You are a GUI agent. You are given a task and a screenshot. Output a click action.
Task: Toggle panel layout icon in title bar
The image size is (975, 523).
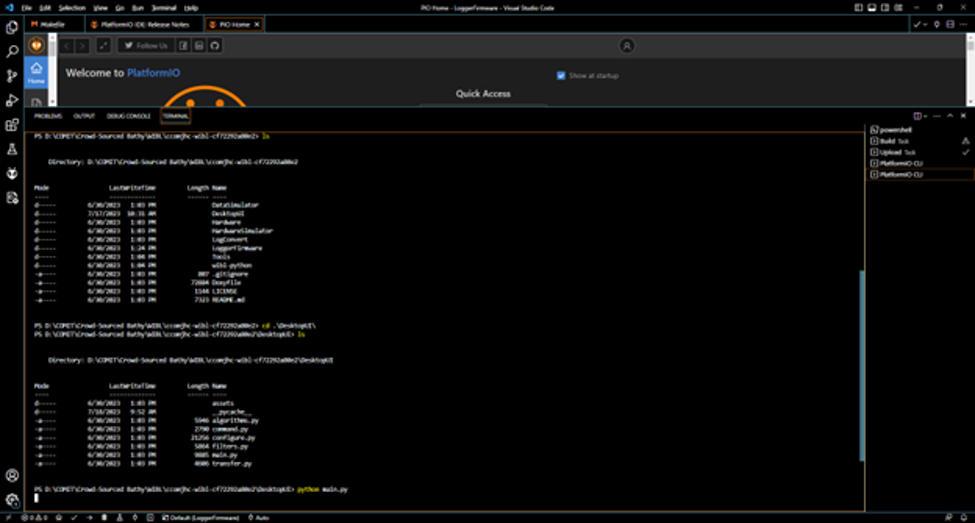point(872,7)
